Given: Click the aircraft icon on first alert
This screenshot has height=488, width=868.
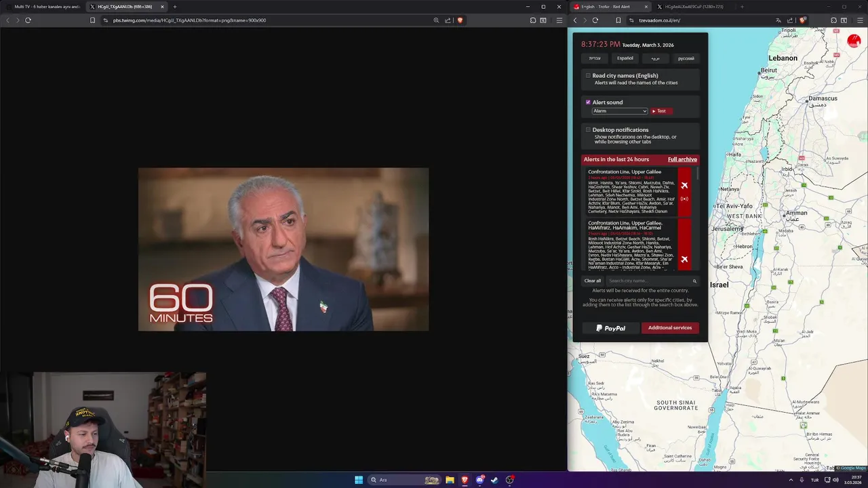Looking at the screenshot, I should click(x=684, y=185).
